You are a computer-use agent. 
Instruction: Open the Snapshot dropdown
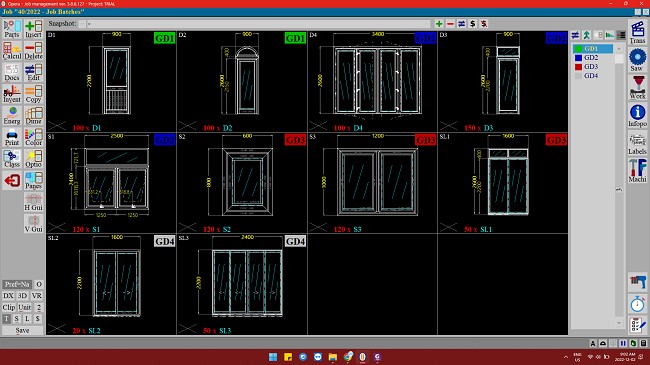coord(82,24)
